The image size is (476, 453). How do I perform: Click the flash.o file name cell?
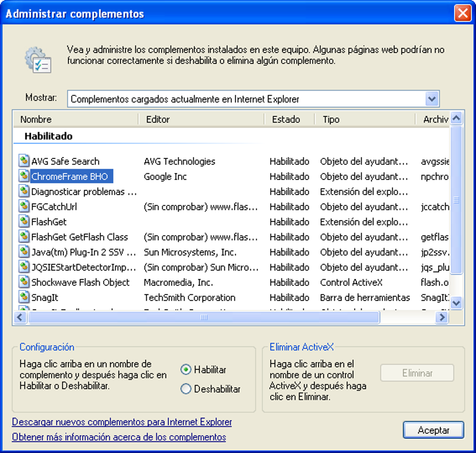pyautogui.click(x=435, y=283)
